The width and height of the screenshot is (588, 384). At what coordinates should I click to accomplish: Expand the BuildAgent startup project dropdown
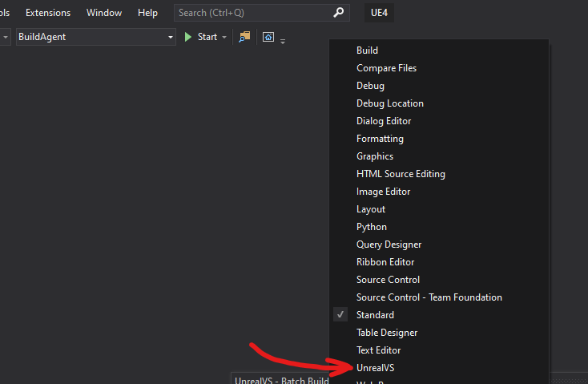pos(171,38)
